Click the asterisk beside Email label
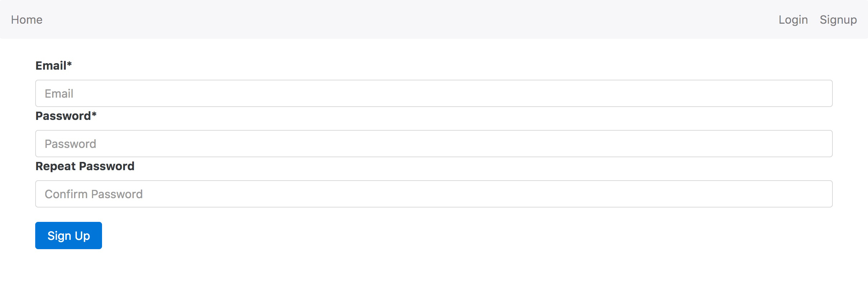 click(x=69, y=64)
